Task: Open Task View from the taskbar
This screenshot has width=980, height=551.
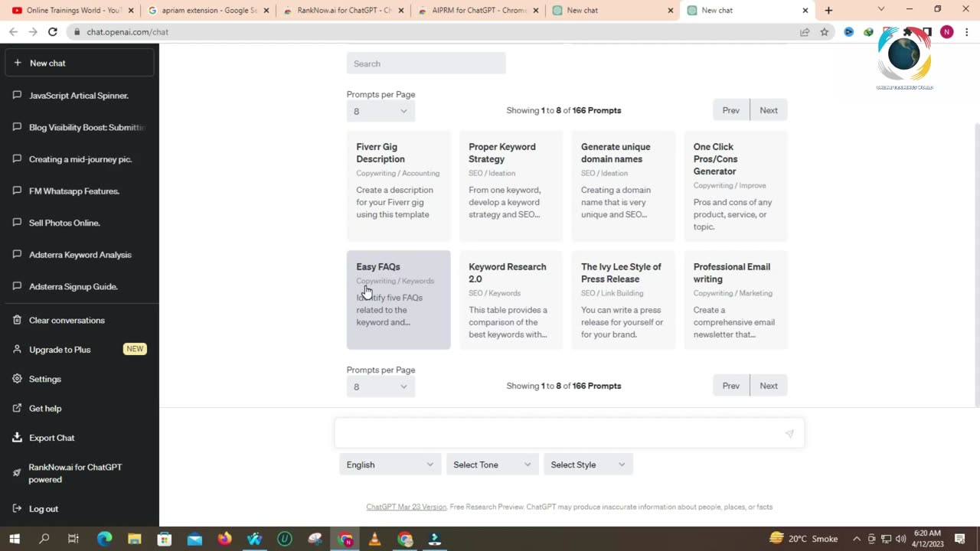Action: coord(73,539)
